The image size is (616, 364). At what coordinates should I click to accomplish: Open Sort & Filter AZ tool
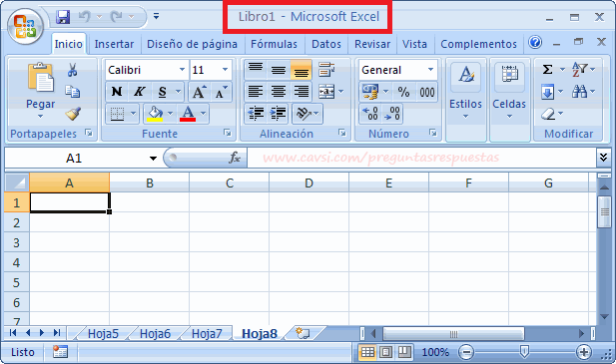(x=580, y=70)
